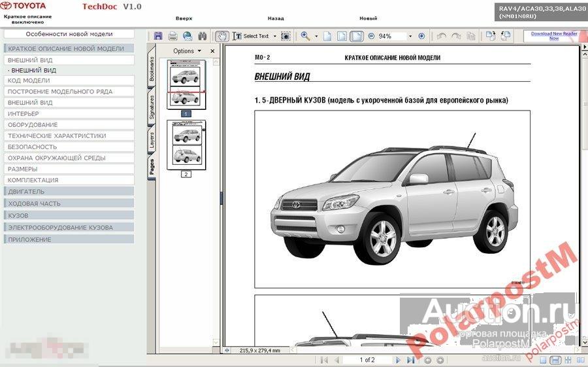
Task: Click Вверх navigation link
Action: (x=184, y=18)
